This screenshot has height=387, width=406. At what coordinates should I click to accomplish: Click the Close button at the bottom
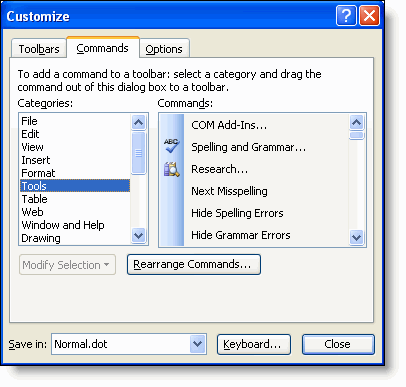click(x=338, y=344)
